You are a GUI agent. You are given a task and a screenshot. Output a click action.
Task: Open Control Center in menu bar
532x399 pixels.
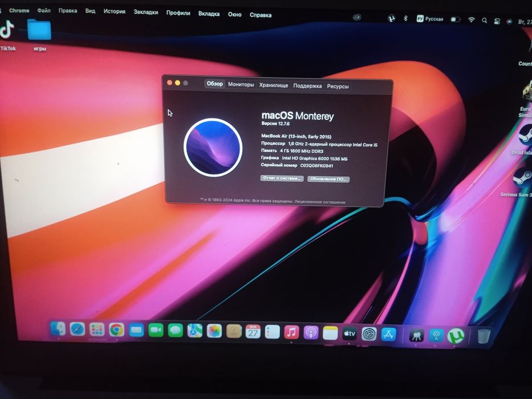497,21
